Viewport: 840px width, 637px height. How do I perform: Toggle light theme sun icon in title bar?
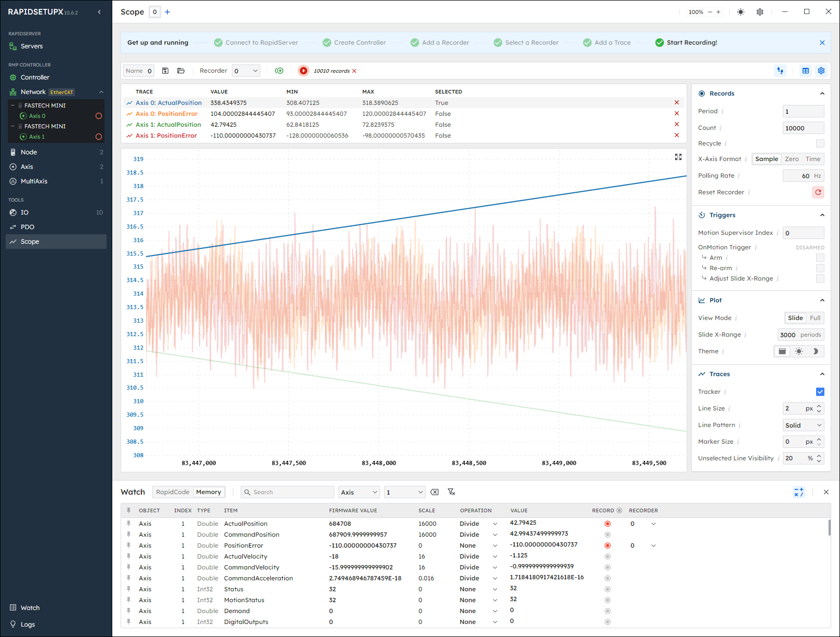(741, 12)
